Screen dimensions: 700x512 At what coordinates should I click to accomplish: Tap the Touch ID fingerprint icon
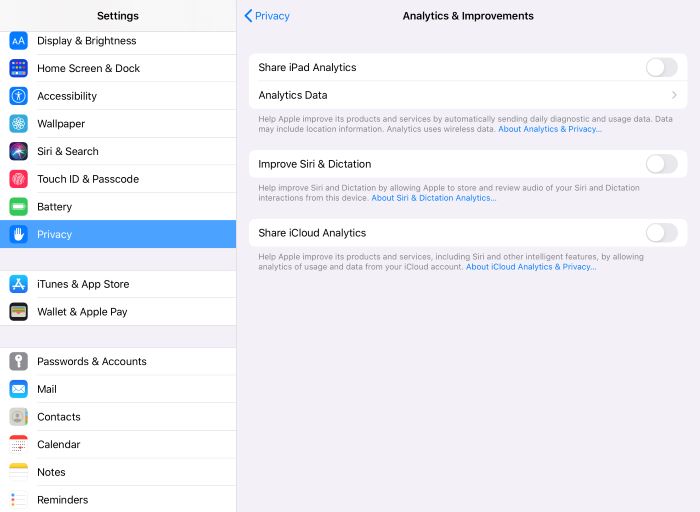(18, 179)
